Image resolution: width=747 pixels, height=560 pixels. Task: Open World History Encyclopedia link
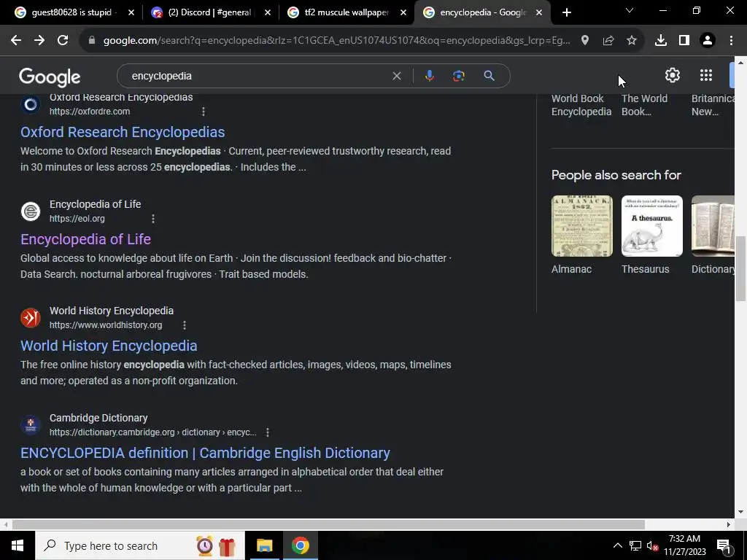tap(109, 346)
